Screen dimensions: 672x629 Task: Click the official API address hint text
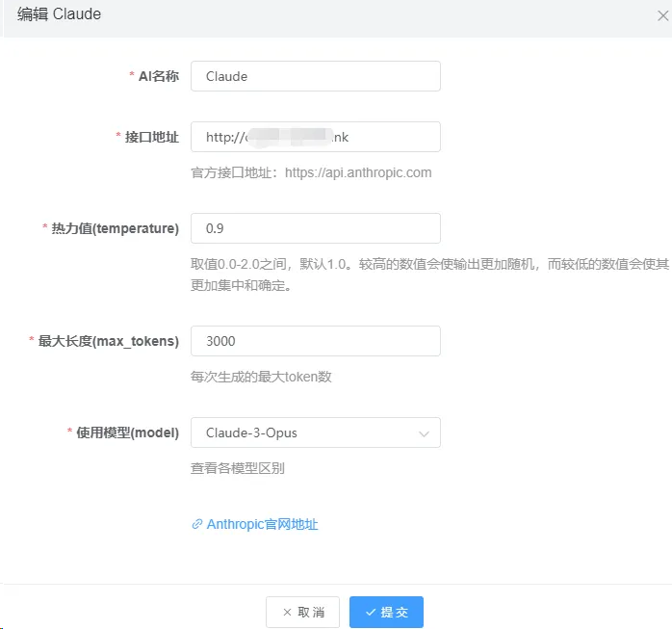point(311,172)
